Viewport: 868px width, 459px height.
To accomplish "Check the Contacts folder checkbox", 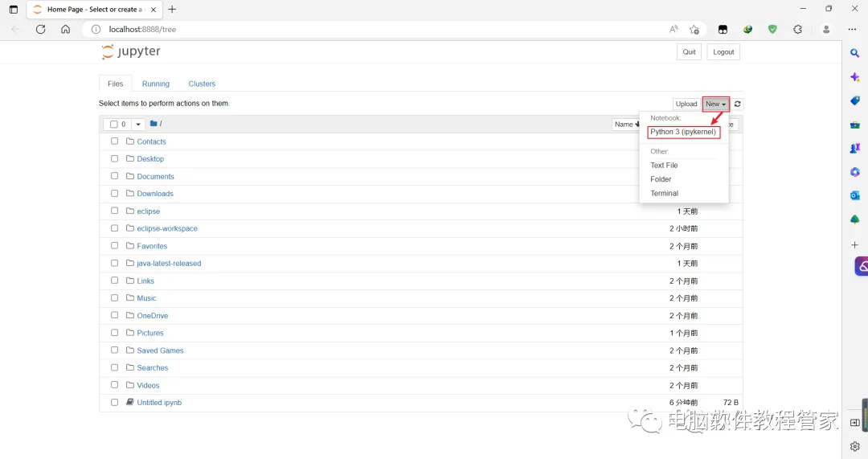I will 115,141.
